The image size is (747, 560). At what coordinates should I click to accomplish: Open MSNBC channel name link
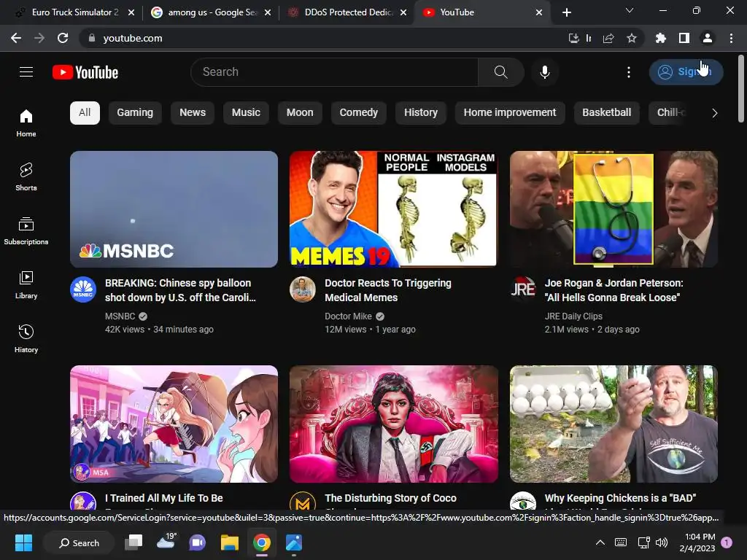click(x=120, y=316)
